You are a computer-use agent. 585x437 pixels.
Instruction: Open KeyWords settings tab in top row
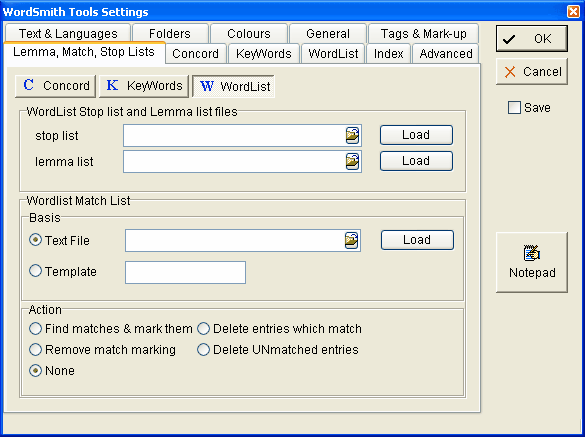click(x=264, y=54)
